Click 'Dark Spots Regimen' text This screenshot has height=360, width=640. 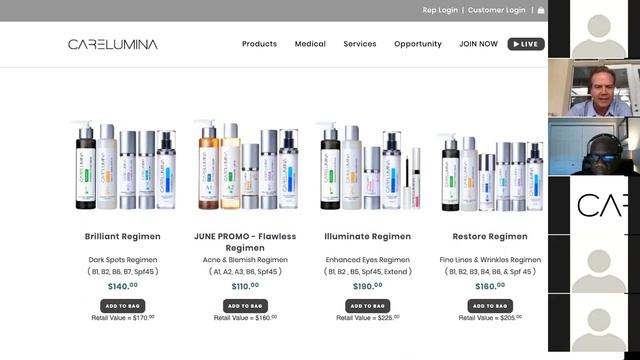tap(122, 260)
